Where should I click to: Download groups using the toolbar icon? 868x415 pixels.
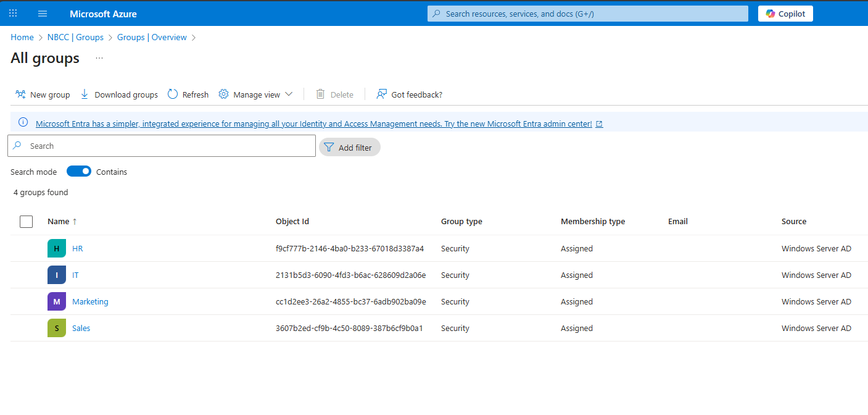(x=85, y=94)
